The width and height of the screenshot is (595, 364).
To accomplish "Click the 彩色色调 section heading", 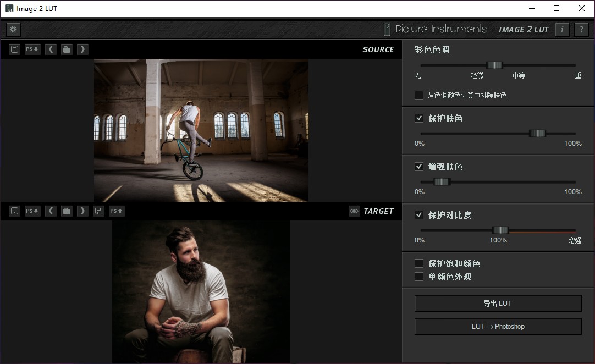I will coord(432,49).
